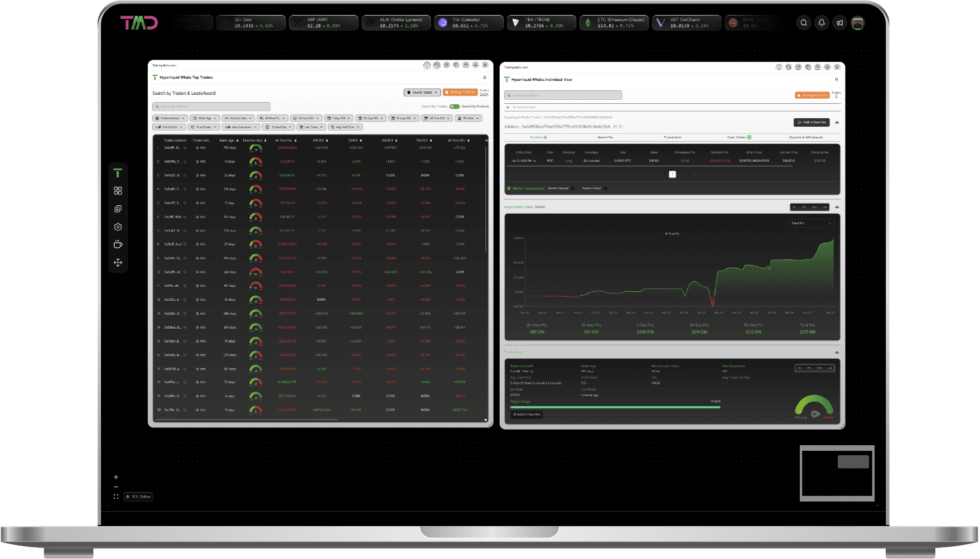Image resolution: width=980 pixels, height=559 pixels.
Task: Open Total PnL chart dropdown
Action: point(812,223)
